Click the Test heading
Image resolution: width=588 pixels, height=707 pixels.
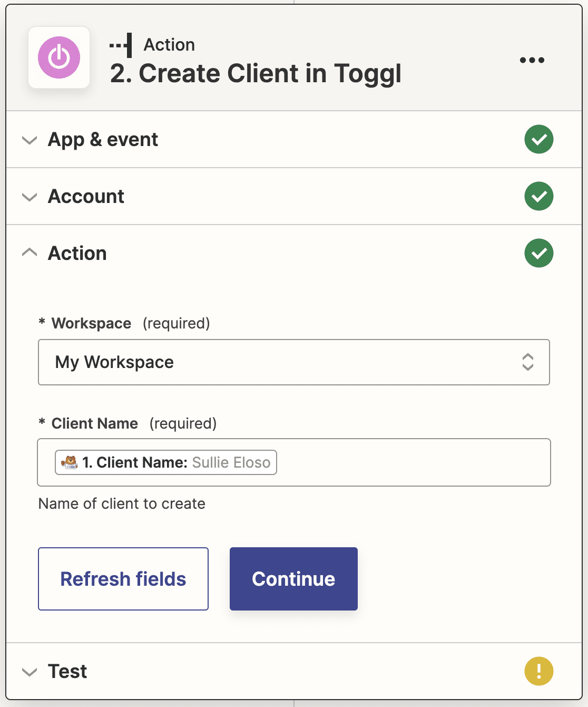click(67, 671)
